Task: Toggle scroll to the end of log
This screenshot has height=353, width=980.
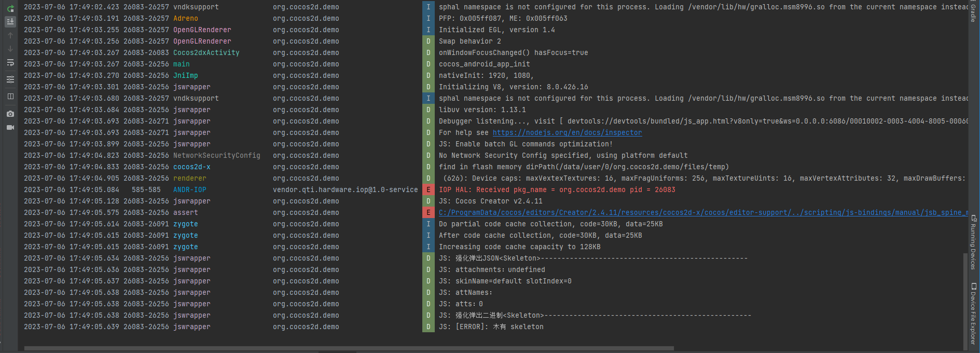Action: (10, 22)
